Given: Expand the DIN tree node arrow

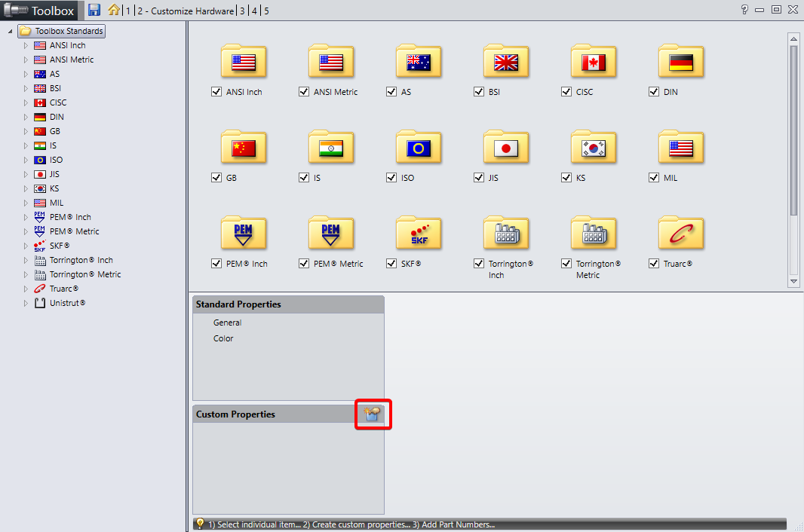Looking at the screenshot, I should coord(26,118).
